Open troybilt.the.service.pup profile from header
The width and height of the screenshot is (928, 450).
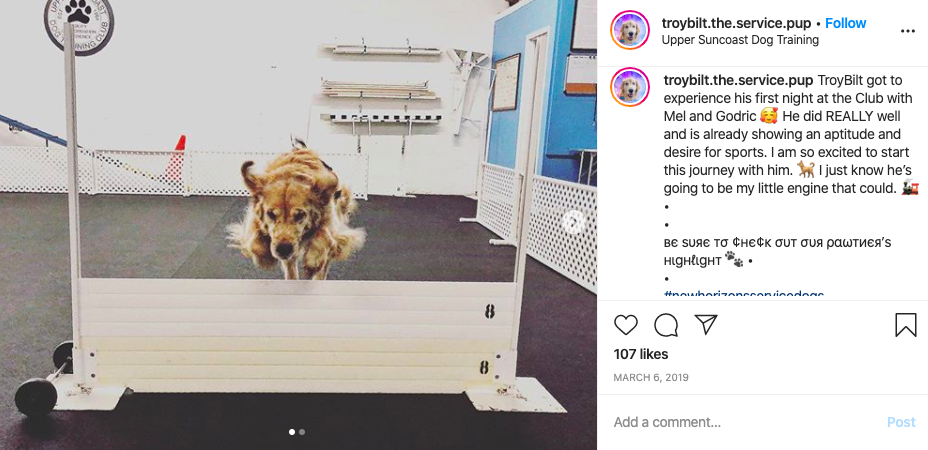(737, 23)
